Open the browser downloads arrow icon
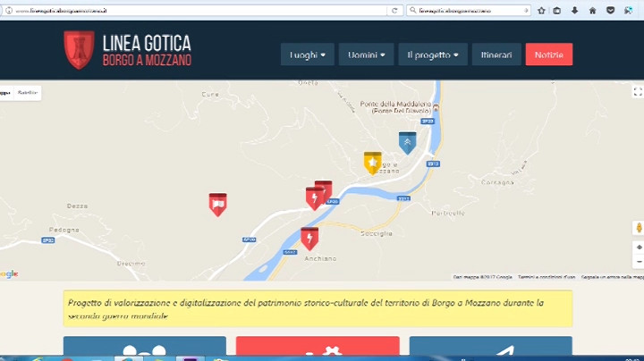Screen dimensions: 644x361 (x=574, y=10)
